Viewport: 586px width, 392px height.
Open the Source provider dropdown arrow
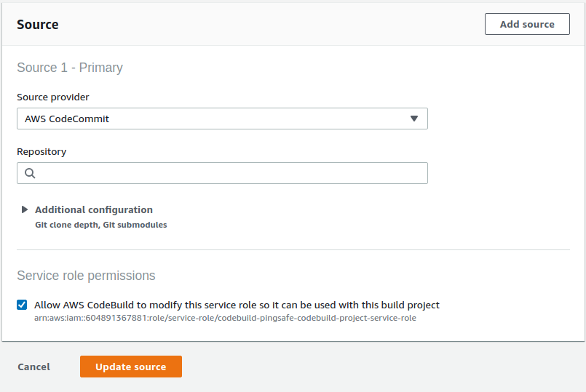tap(413, 119)
